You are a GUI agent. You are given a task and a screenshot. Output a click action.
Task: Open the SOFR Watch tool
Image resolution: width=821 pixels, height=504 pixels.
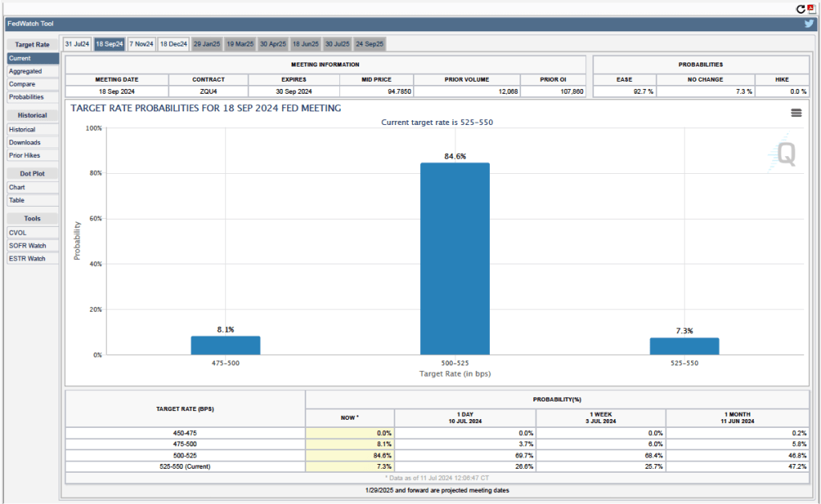[27, 245]
